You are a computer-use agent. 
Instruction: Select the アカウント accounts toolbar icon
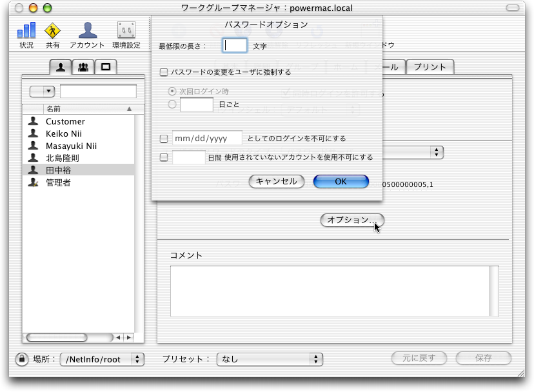87,35
